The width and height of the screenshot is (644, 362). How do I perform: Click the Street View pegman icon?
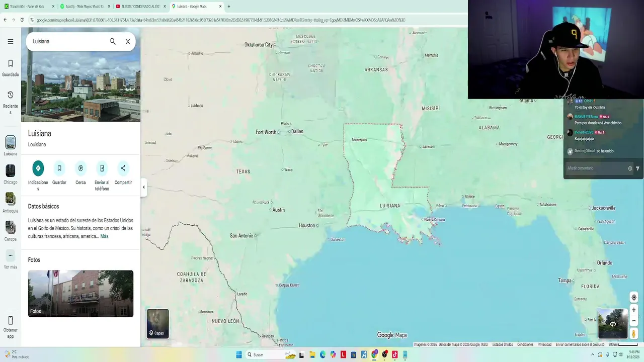pyautogui.click(x=634, y=333)
